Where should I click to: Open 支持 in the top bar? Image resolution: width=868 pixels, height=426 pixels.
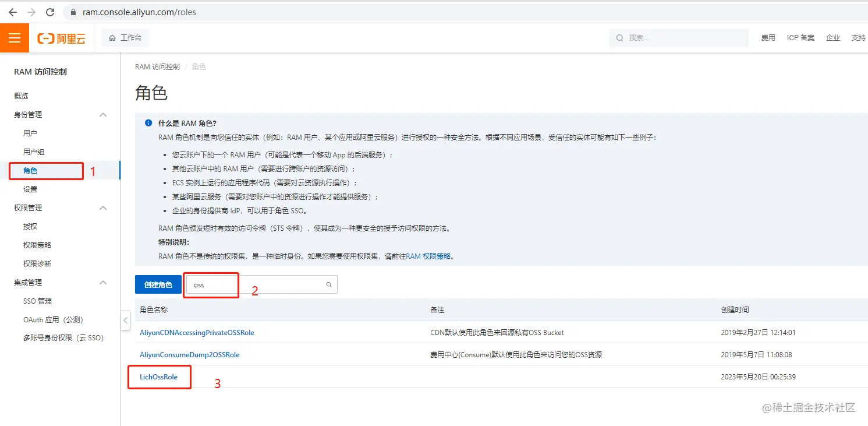(x=859, y=38)
